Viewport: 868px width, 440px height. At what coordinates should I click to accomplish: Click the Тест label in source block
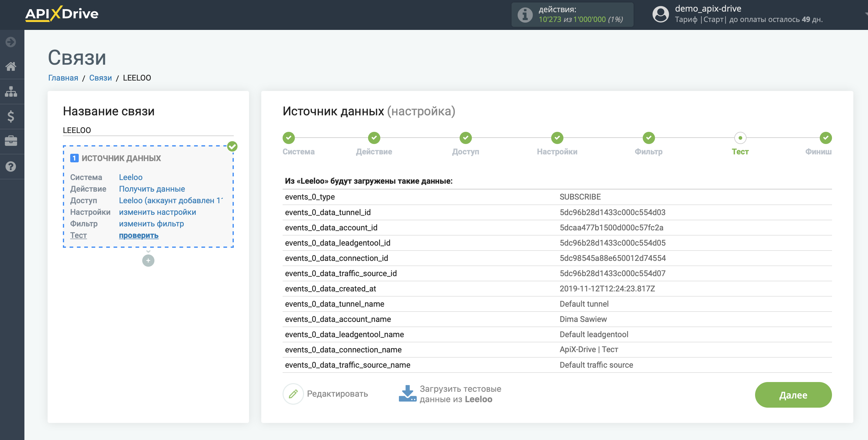78,235
